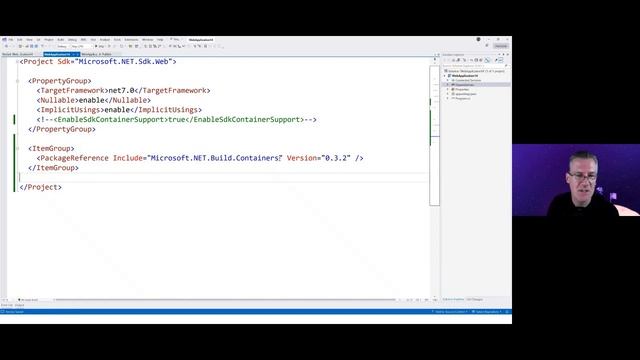The image size is (640, 360).
Task: Click the closing </Project> tag
Action: [x=40, y=187]
